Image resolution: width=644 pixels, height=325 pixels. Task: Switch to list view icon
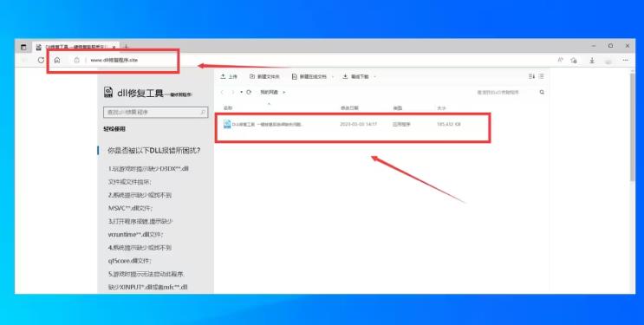pos(542,76)
